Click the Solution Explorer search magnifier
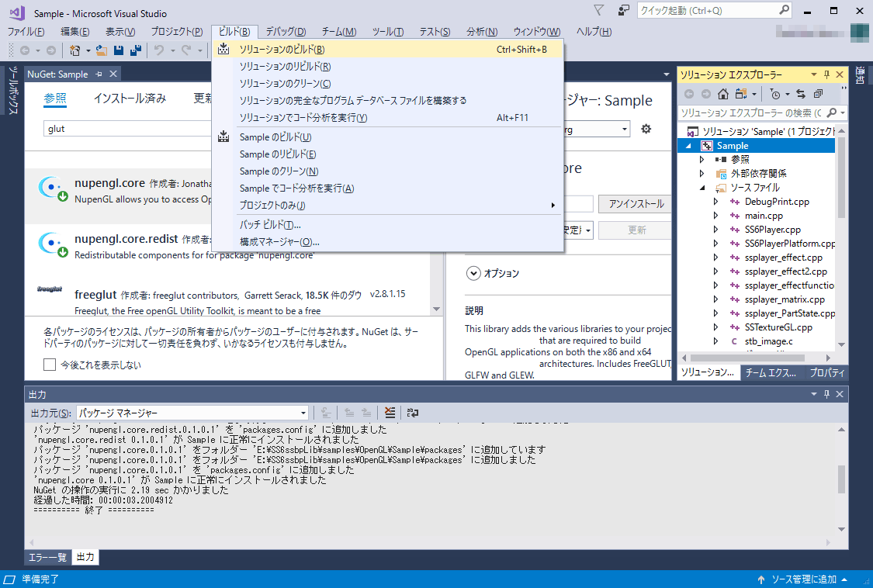The image size is (873, 588). point(832,112)
